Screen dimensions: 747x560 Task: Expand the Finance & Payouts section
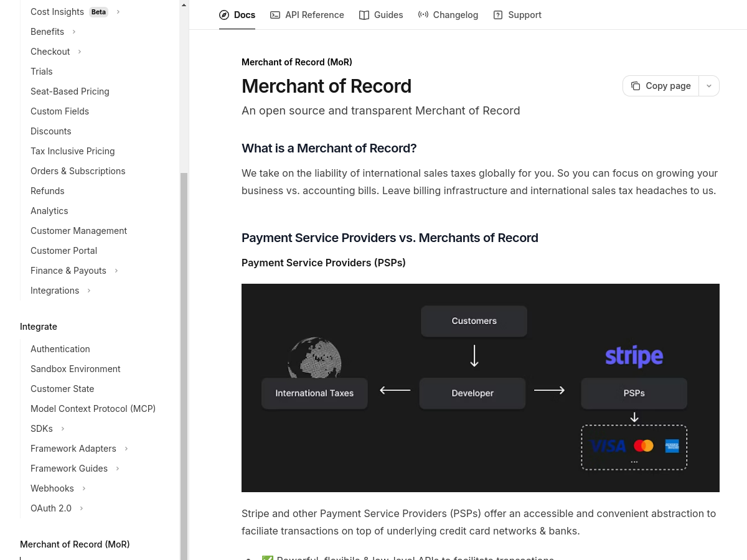coord(116,271)
